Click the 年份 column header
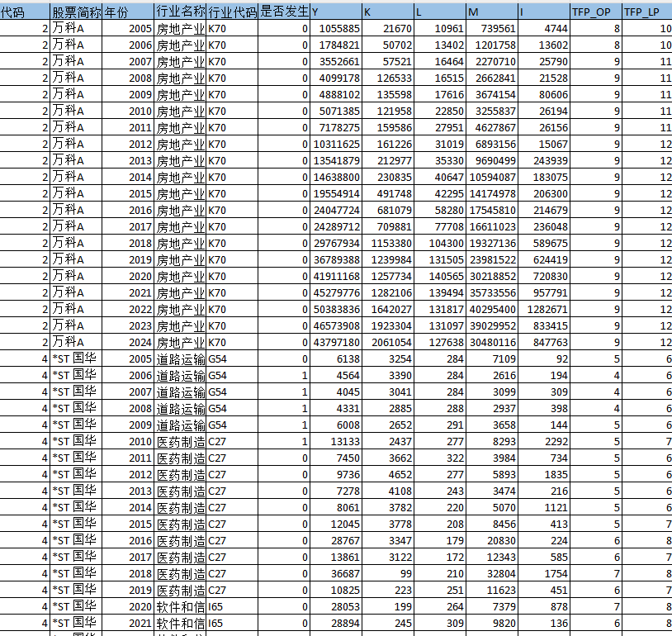This screenshot has height=636, width=672. click(x=128, y=12)
